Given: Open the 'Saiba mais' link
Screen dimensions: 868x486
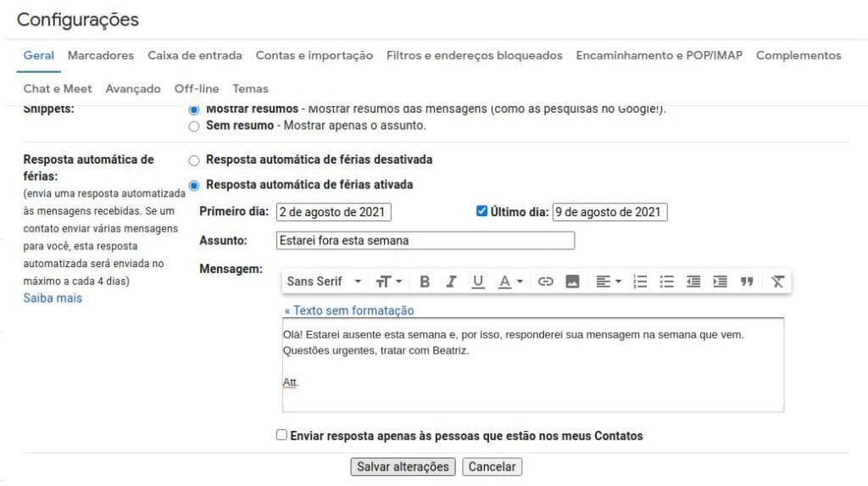Looking at the screenshot, I should click(53, 299).
